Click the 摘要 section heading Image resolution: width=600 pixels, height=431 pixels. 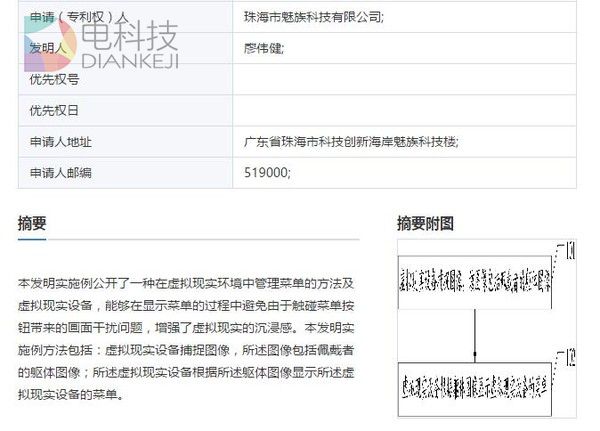click(32, 224)
